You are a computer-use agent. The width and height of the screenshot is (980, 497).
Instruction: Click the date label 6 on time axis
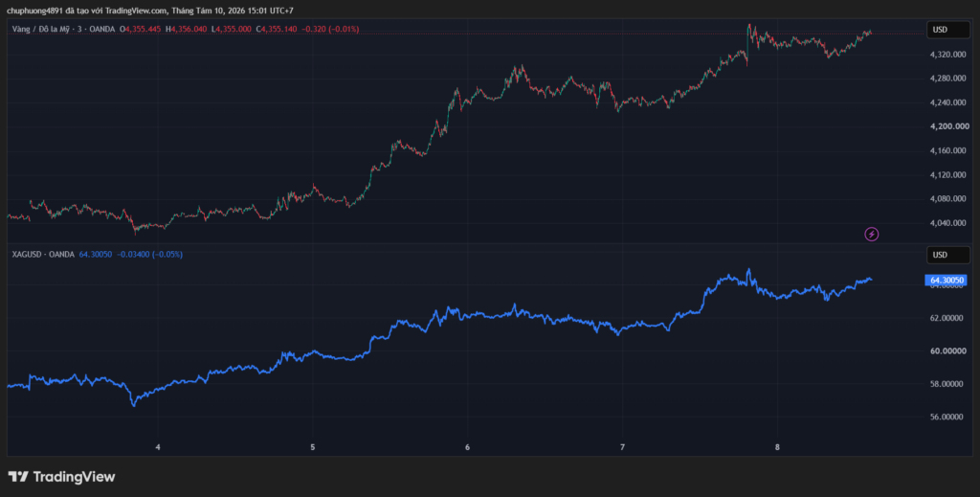click(467, 447)
